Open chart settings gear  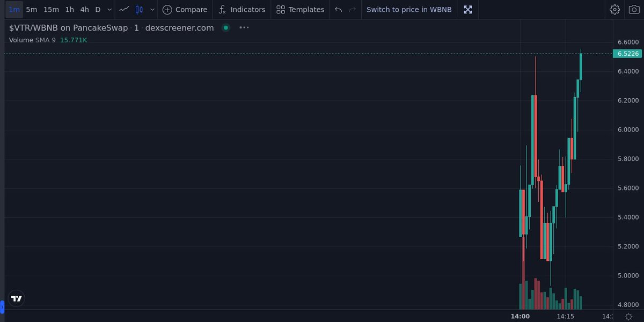[x=615, y=9]
